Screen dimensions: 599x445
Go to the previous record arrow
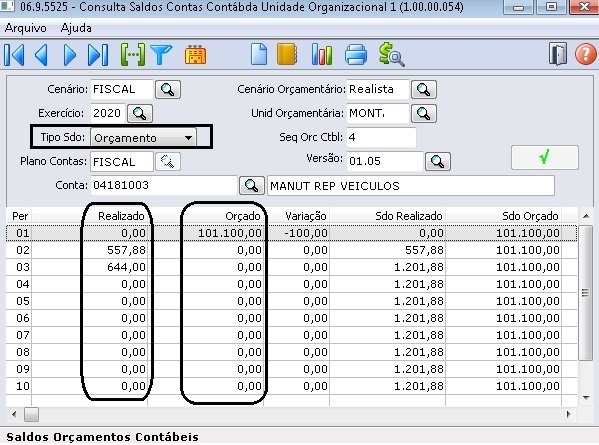[41, 55]
